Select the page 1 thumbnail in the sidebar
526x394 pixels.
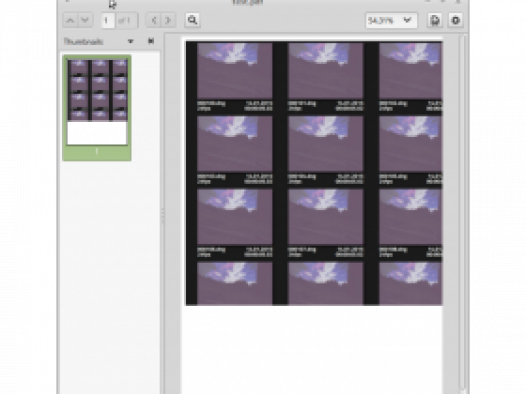[x=97, y=108]
